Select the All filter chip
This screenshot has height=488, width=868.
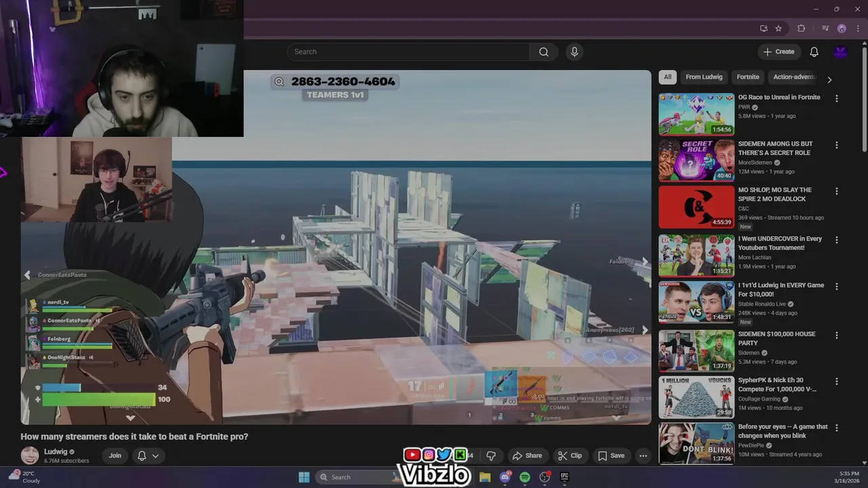click(x=667, y=77)
